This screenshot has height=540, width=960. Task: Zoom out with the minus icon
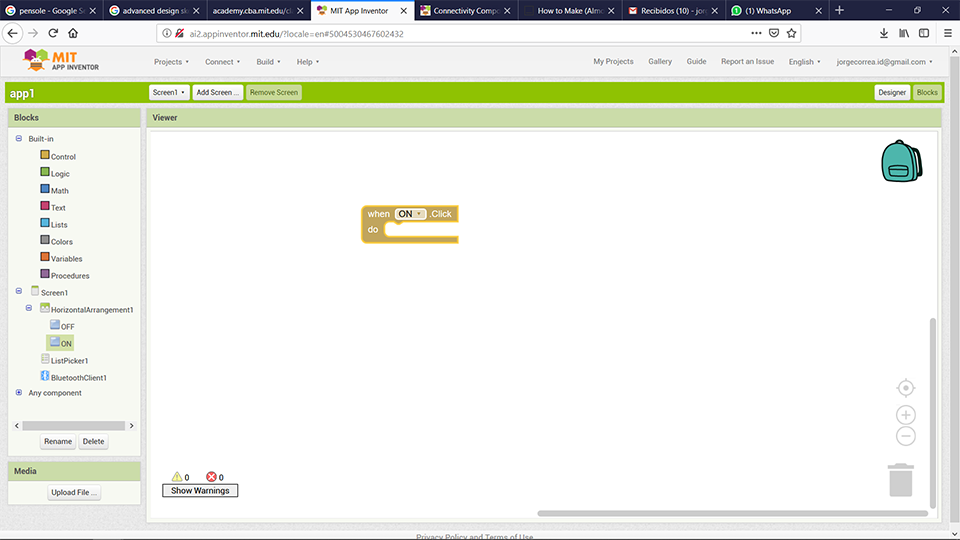(906, 436)
